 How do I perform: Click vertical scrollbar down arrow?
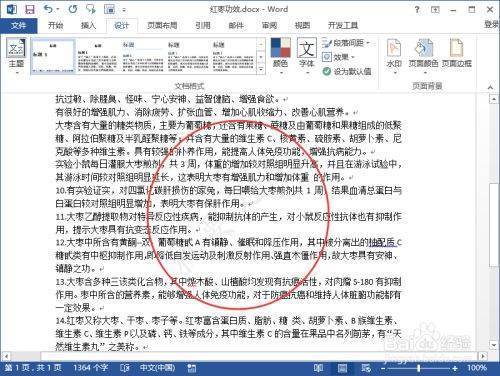(494, 345)
